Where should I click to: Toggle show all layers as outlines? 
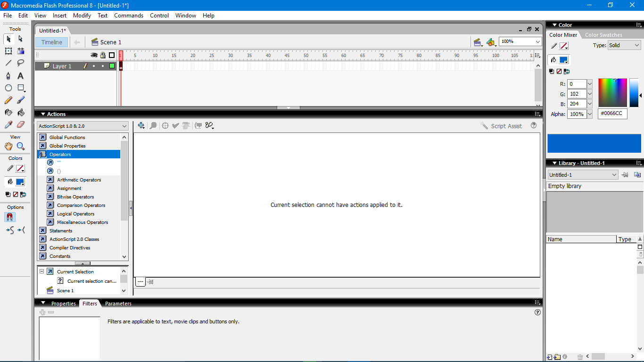(112, 55)
